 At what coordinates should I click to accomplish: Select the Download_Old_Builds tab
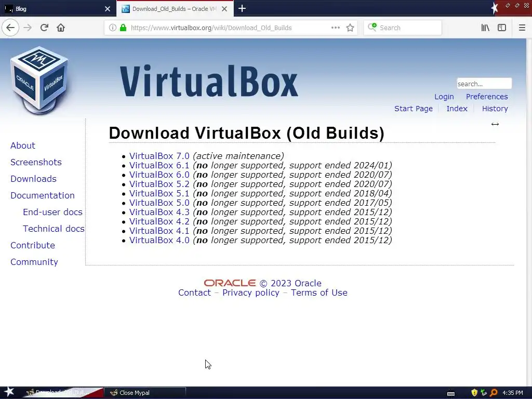pyautogui.click(x=175, y=9)
